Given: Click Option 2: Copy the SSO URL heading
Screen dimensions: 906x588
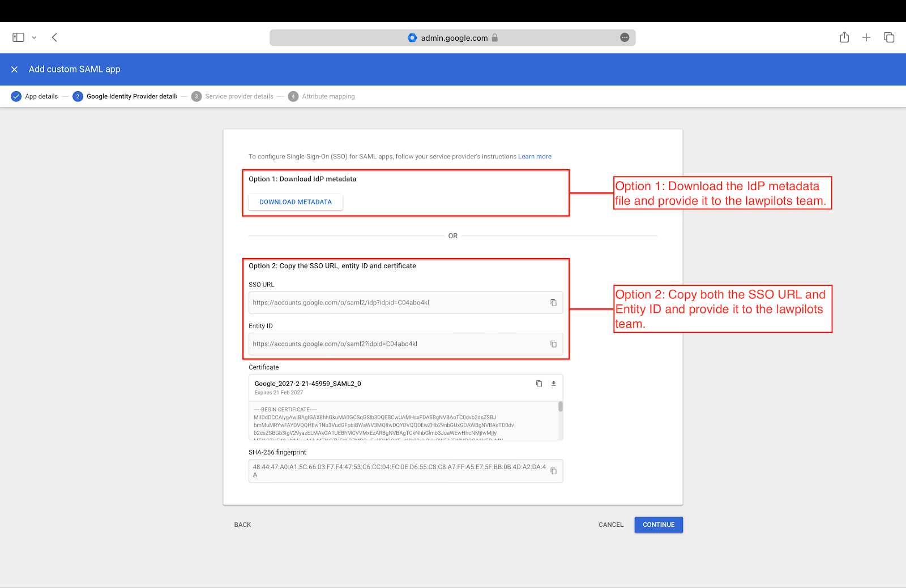Looking at the screenshot, I should 332,266.
